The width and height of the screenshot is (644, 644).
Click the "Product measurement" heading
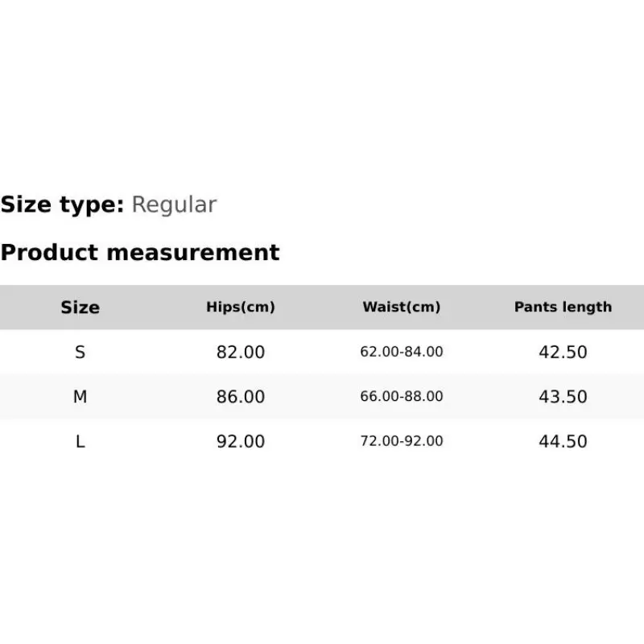[140, 253]
